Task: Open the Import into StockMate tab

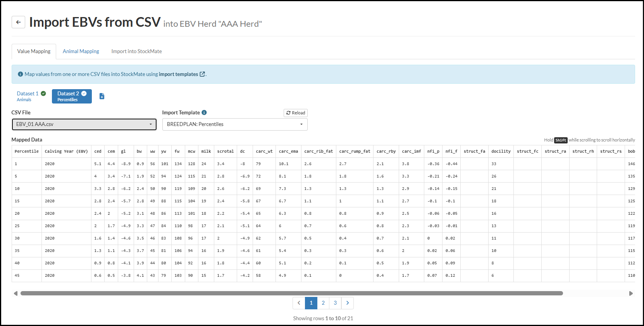Action: pyautogui.click(x=136, y=51)
